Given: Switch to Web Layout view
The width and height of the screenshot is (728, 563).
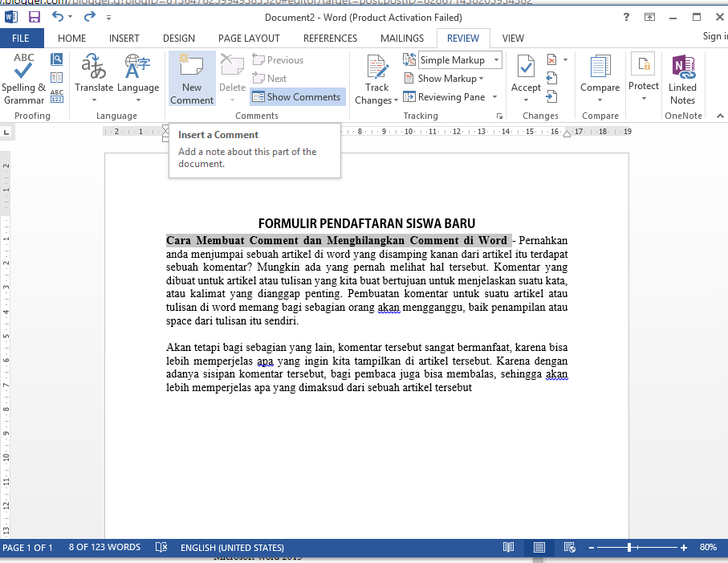Looking at the screenshot, I should [569, 547].
